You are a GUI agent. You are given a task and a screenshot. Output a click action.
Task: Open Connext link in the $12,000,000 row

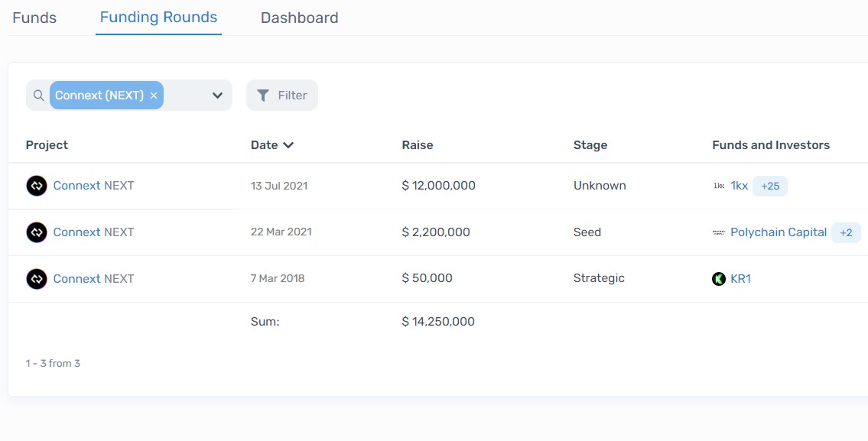(x=77, y=186)
